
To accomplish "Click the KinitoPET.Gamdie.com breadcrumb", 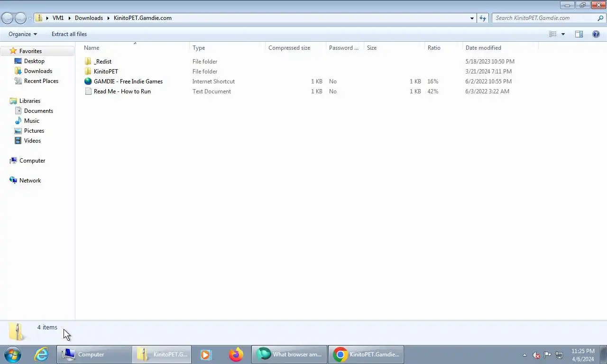I will pos(143,18).
